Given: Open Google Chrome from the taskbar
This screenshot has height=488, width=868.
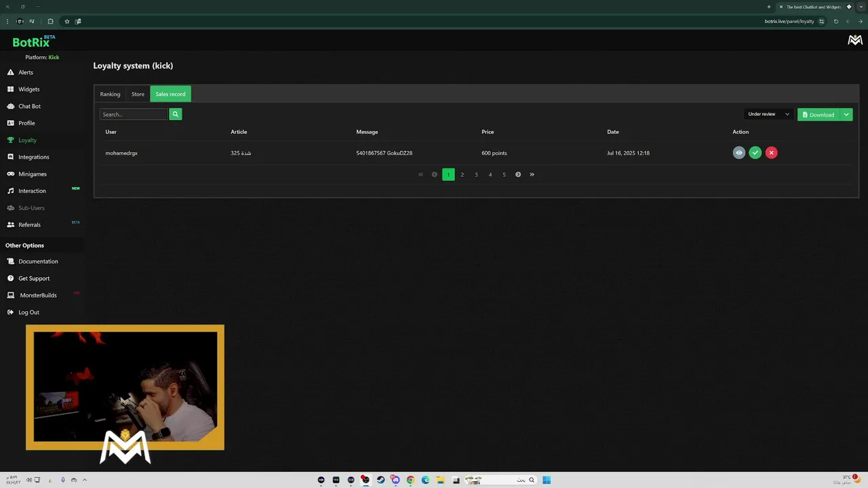Looking at the screenshot, I should click(x=410, y=480).
